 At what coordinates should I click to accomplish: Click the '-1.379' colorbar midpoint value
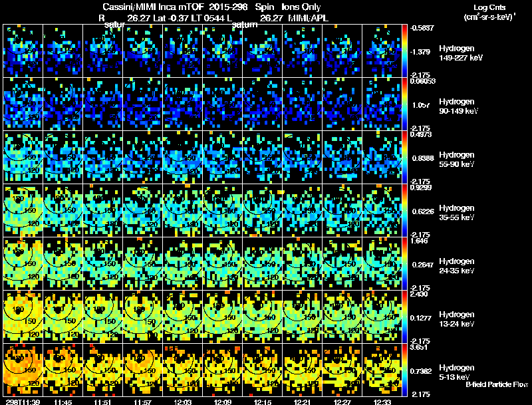coord(421,52)
